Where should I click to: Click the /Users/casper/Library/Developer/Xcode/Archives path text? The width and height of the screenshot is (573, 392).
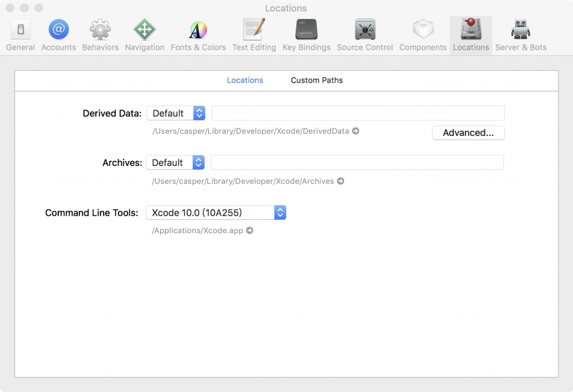pyautogui.click(x=243, y=181)
